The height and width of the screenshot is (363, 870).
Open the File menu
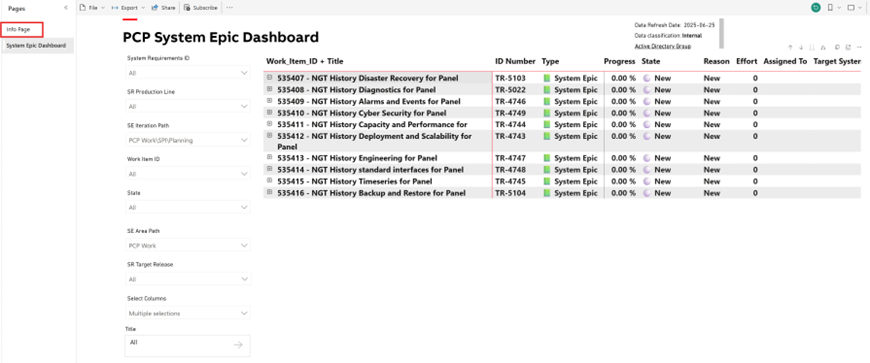point(92,8)
